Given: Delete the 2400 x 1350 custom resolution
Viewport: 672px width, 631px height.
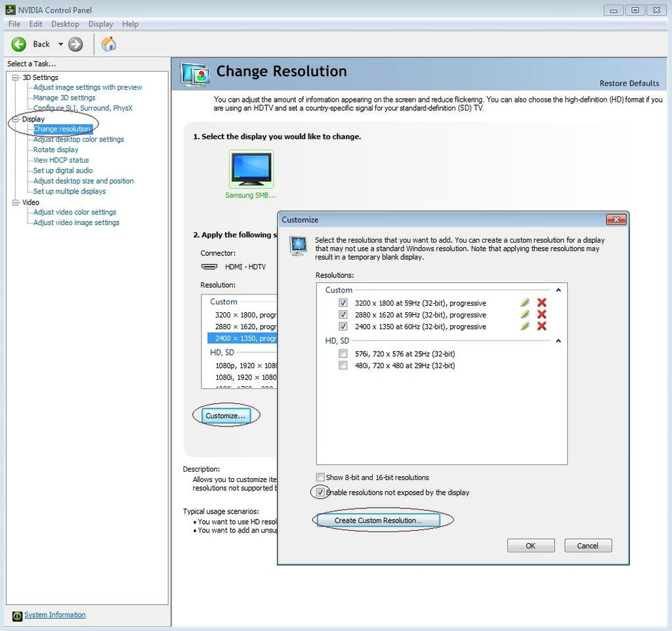Looking at the screenshot, I should click(x=541, y=327).
